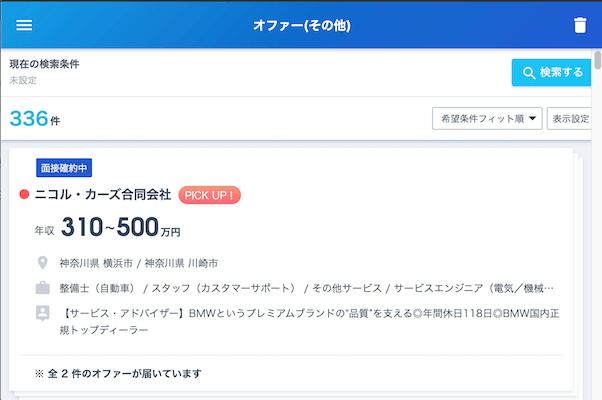The image size is (602, 400).
Task: Click the オファー(その他) header title
Action: [301, 25]
